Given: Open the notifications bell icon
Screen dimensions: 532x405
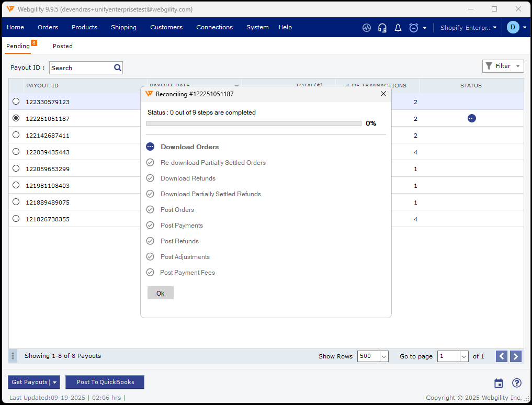Looking at the screenshot, I should [398, 28].
